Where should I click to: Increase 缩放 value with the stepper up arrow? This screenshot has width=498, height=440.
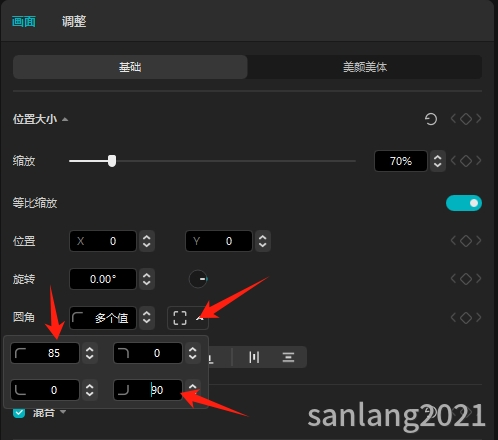[x=438, y=157]
